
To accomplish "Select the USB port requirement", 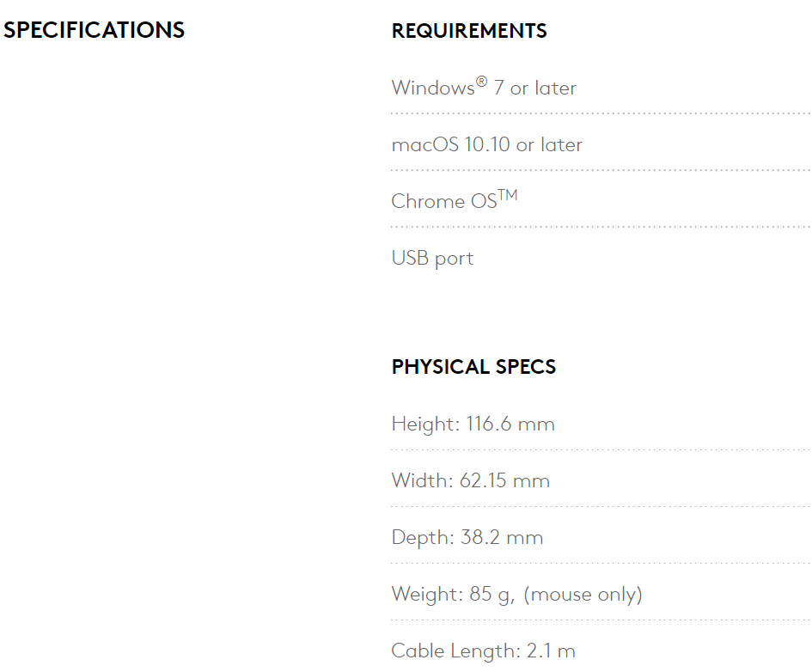I will (432, 258).
